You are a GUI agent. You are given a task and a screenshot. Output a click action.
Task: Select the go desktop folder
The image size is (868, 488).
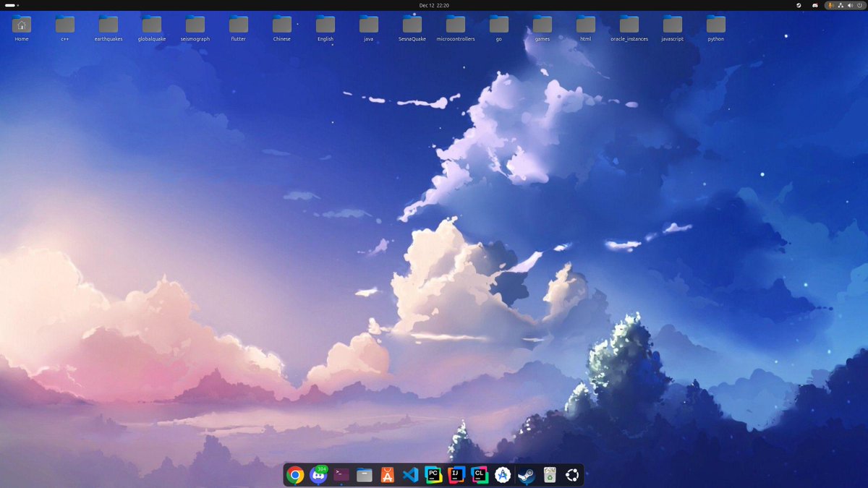(x=499, y=27)
